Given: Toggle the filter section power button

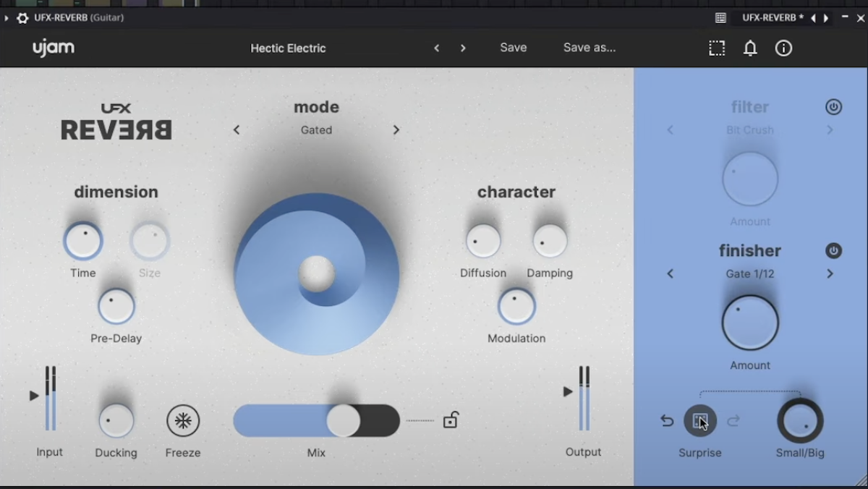Looking at the screenshot, I should click(833, 106).
